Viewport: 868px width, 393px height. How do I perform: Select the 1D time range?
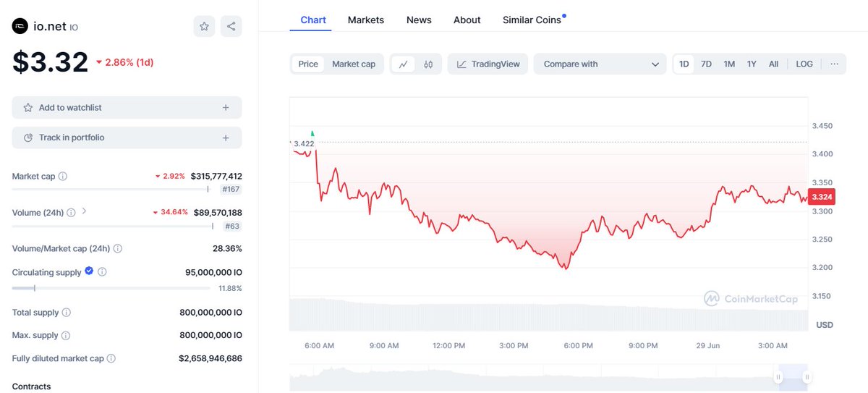point(684,64)
